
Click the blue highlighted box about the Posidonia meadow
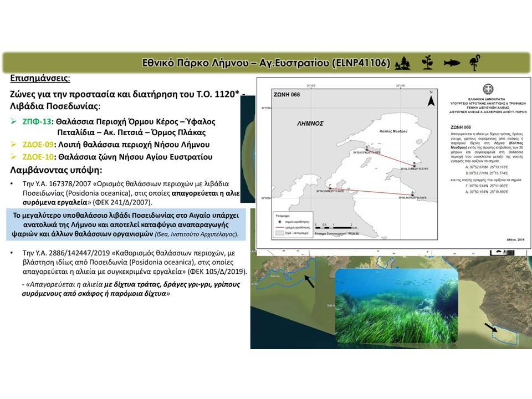[x=126, y=224]
